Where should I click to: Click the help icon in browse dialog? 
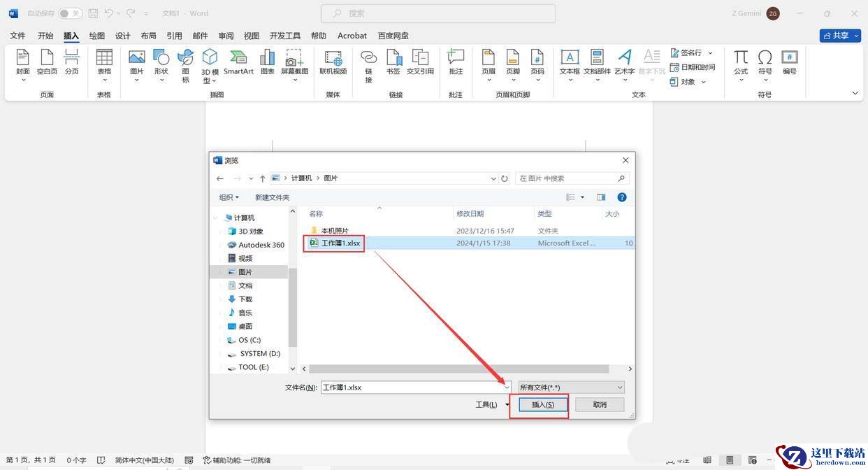coord(622,197)
